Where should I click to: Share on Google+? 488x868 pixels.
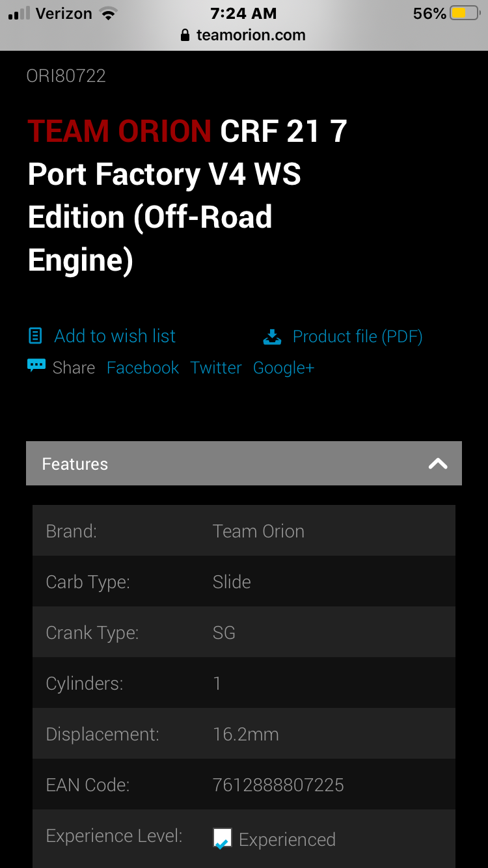point(284,368)
